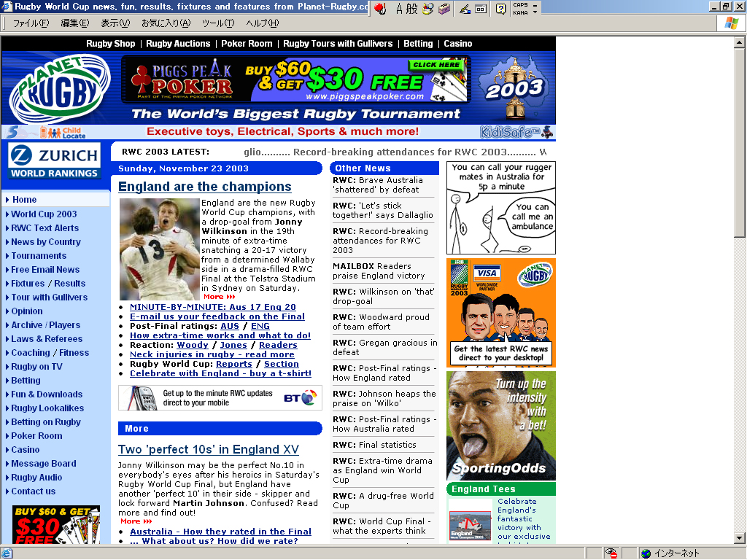Open 'Celebrate with England - buy a t-shirt!'
Image resolution: width=747 pixels, height=560 pixels.
[220, 373]
